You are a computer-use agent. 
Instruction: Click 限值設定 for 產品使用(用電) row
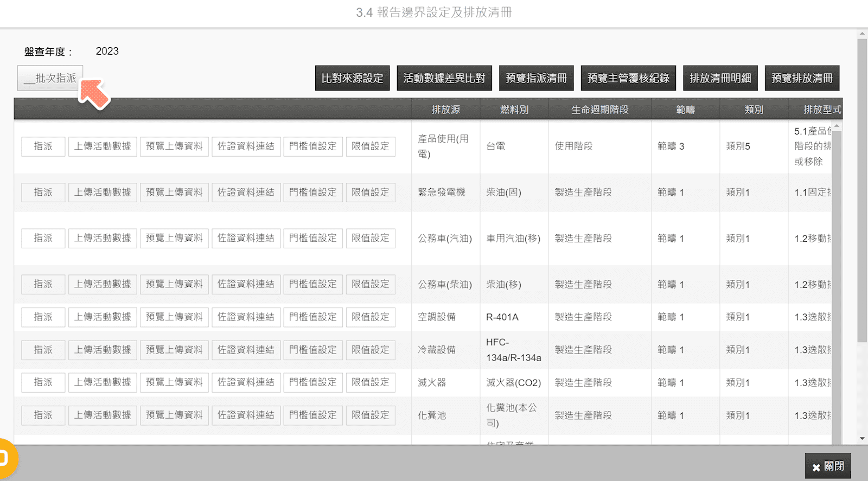371,146
